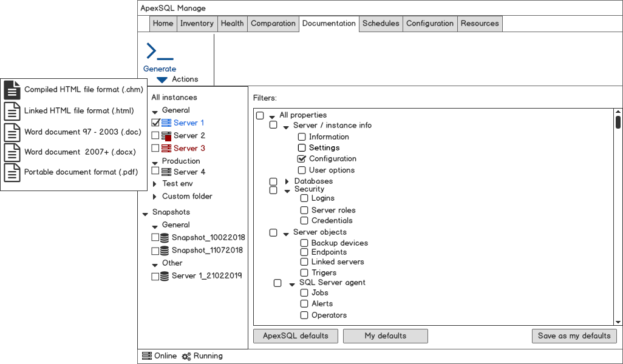The width and height of the screenshot is (623, 364).
Task: Click Save as my defaults button
Action: (x=574, y=336)
